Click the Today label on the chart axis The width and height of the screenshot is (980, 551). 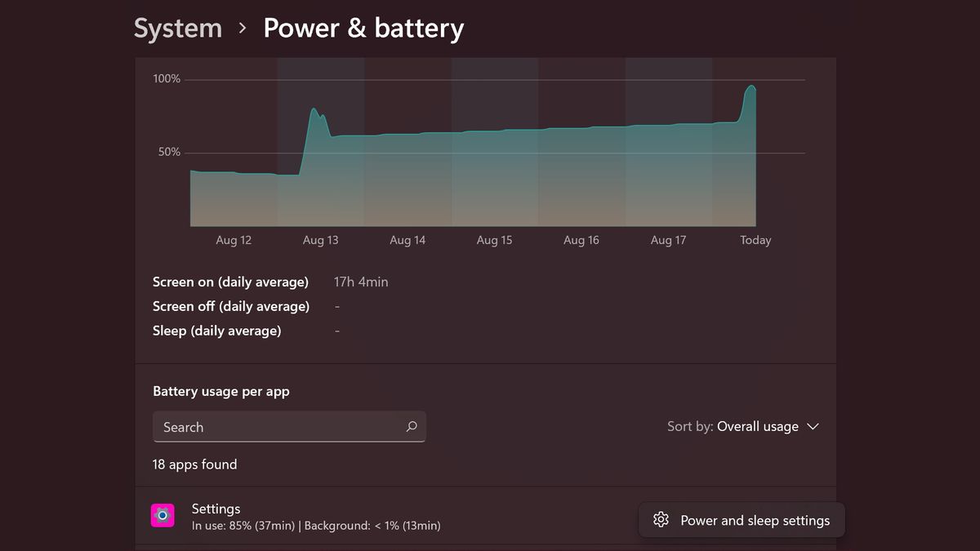pos(755,239)
